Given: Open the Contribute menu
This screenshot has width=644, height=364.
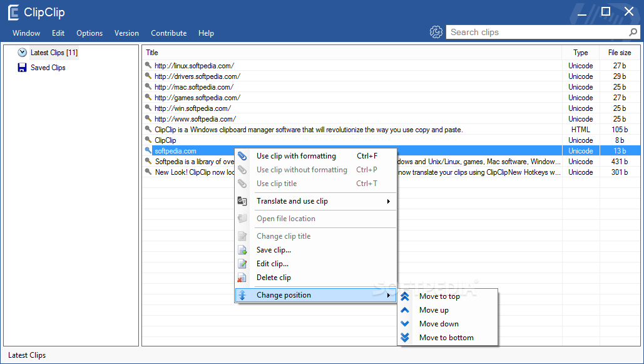Looking at the screenshot, I should point(169,33).
